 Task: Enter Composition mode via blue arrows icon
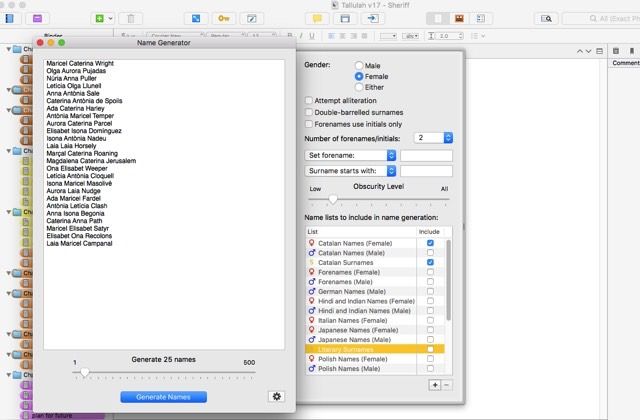tap(196, 18)
